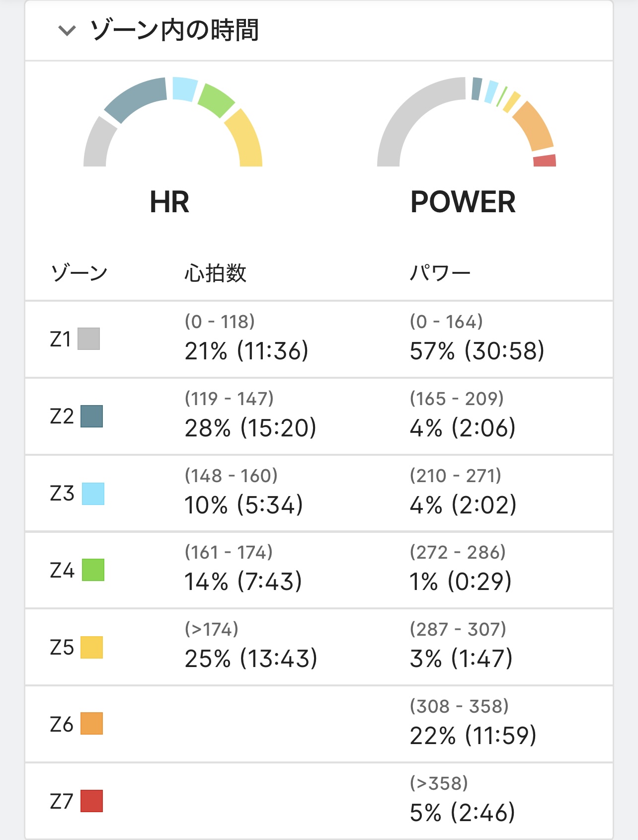Click the 心拍数 column header
The image size is (638, 840).
point(215,273)
